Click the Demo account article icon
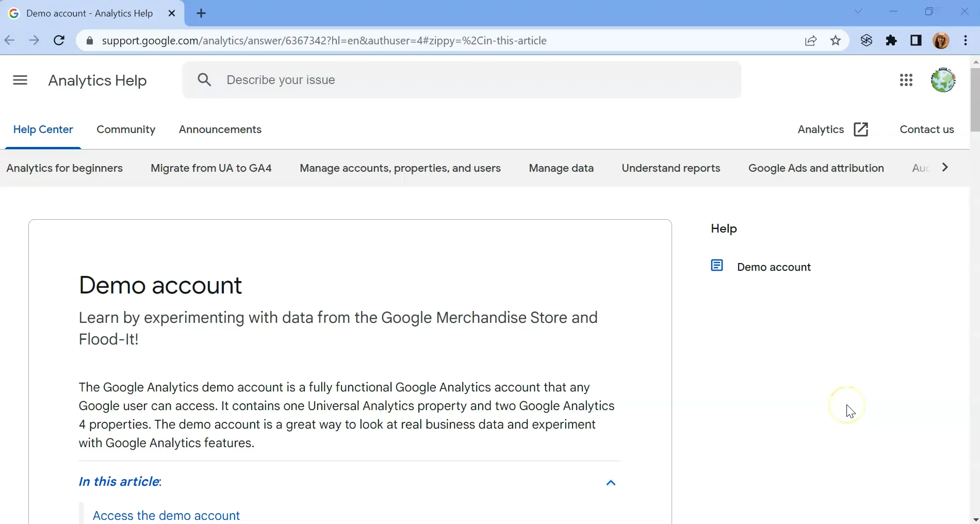980x524 pixels. (x=717, y=265)
